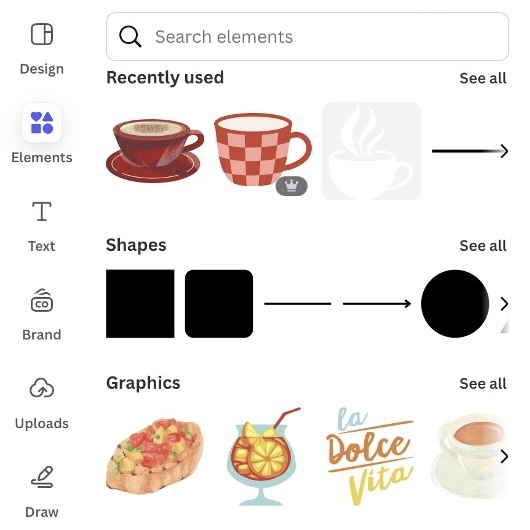Open the Brand kit icon

42,300
